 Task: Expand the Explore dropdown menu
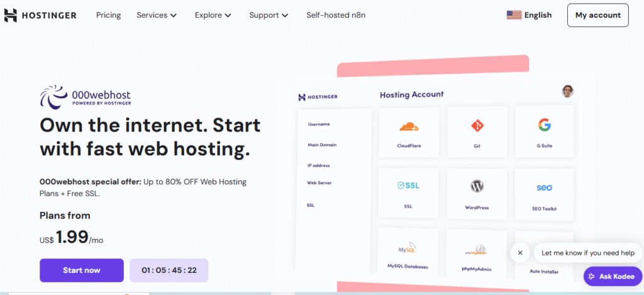pos(213,15)
